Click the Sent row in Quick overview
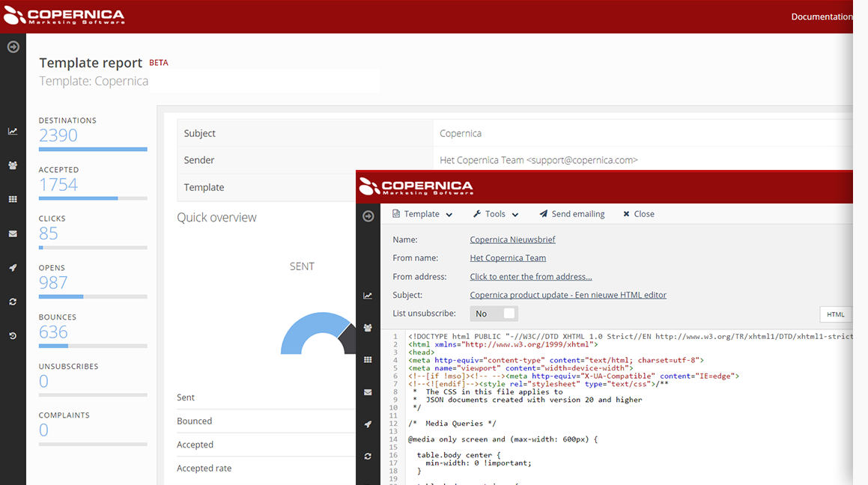Screen dimensions: 868x485 pos(267,397)
